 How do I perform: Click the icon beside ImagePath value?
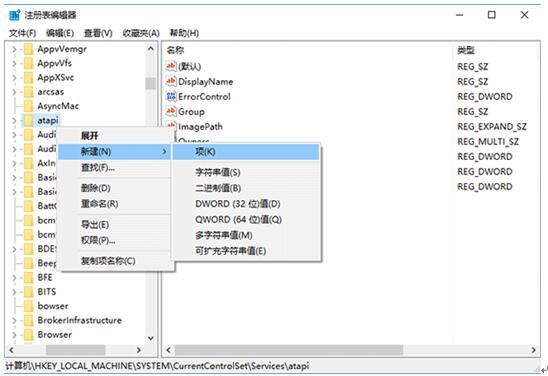[171, 126]
